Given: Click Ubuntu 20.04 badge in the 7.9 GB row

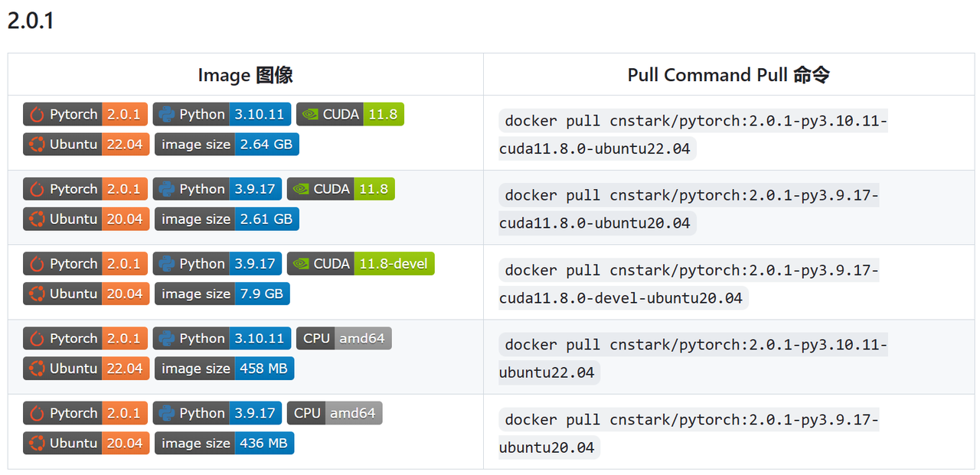Looking at the screenshot, I should (x=86, y=294).
